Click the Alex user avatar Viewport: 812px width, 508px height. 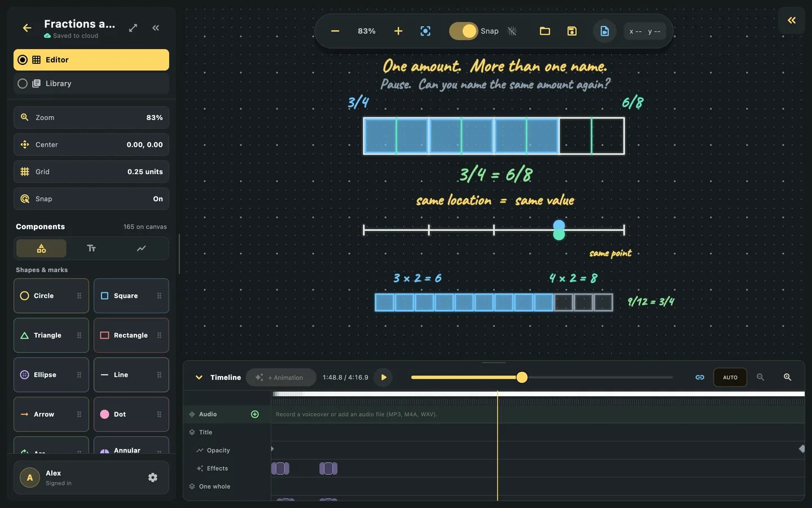[x=30, y=478]
